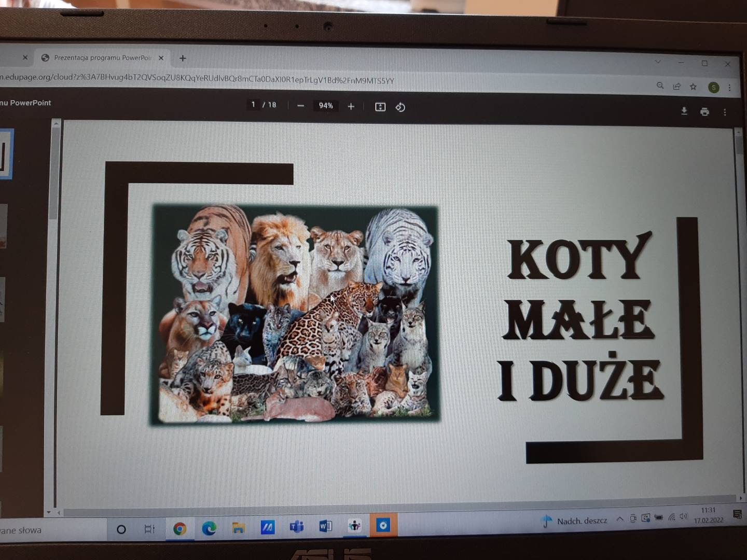Click the scroll down arrow of thumbnail panel
The image size is (747, 560).
coord(49,512)
